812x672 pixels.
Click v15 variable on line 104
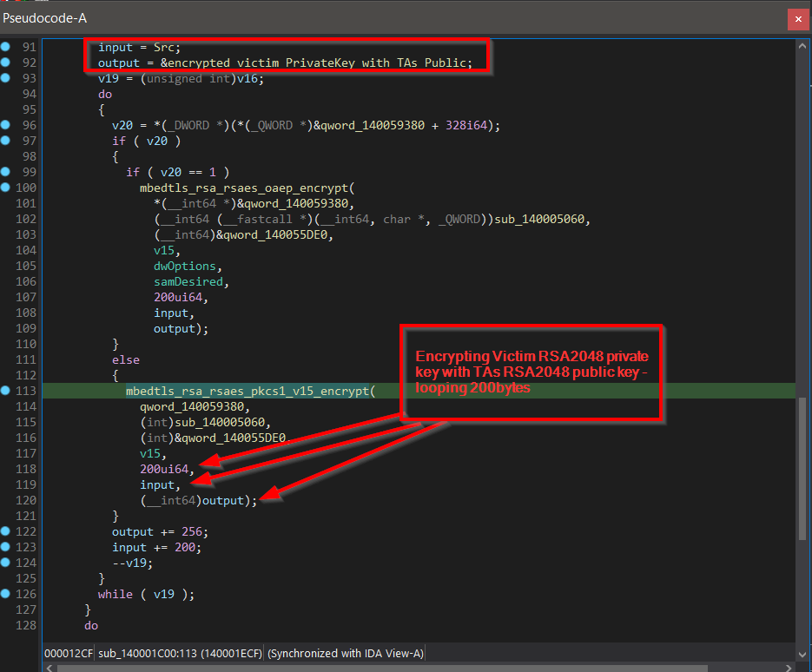point(163,251)
